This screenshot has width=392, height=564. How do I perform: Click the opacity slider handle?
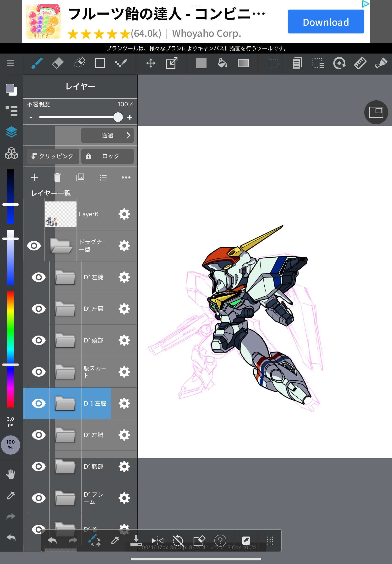(118, 117)
